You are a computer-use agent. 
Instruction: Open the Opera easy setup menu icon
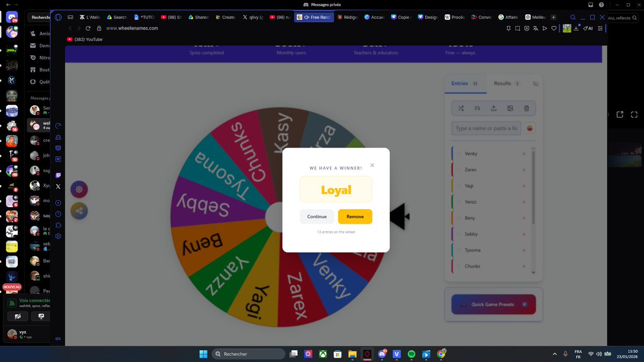coord(601,28)
